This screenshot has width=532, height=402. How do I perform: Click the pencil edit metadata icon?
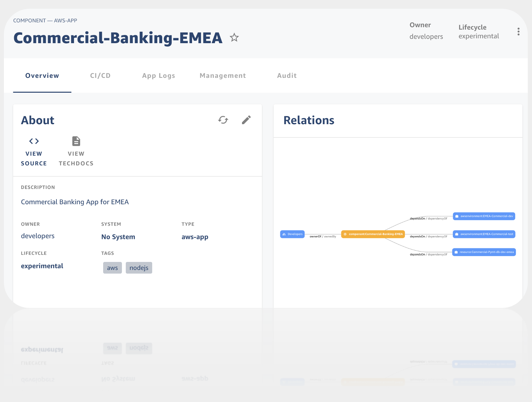click(246, 120)
